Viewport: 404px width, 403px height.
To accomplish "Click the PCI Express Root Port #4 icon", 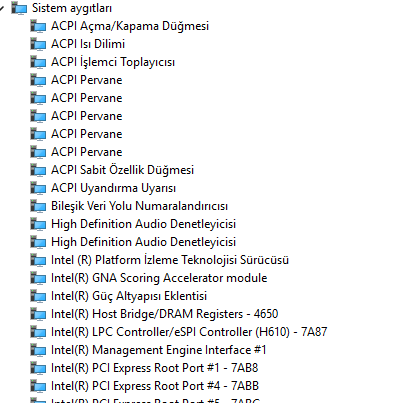I will click(38, 386).
